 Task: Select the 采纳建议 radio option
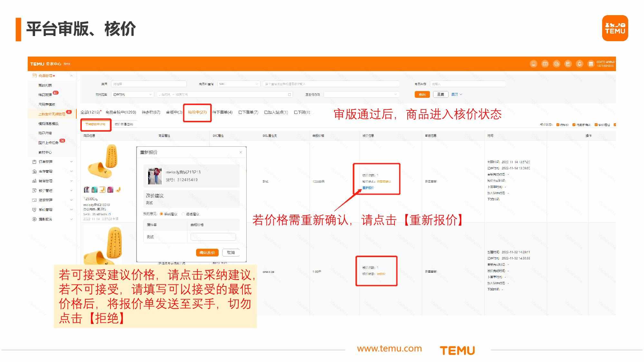[162, 214]
